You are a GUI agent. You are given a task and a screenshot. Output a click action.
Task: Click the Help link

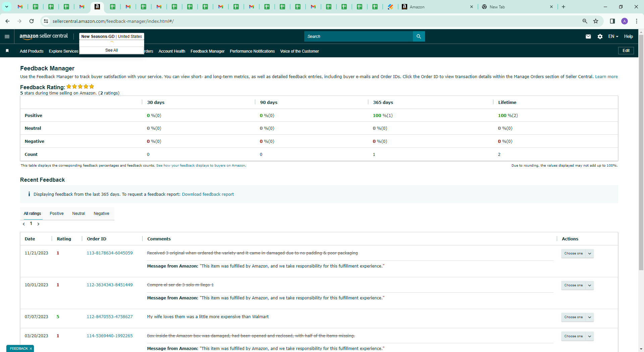(x=628, y=37)
